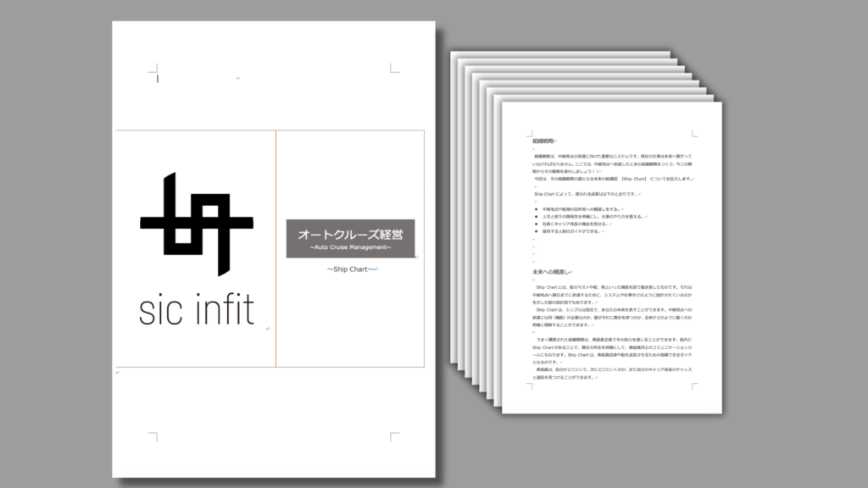Click the sic infit geometric logo symbol

[196, 224]
